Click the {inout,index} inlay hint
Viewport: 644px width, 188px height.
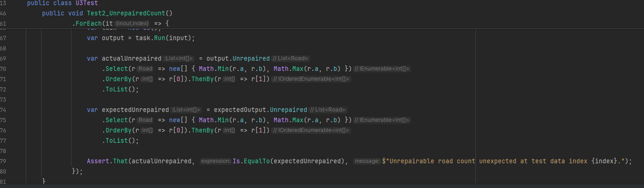132,23
